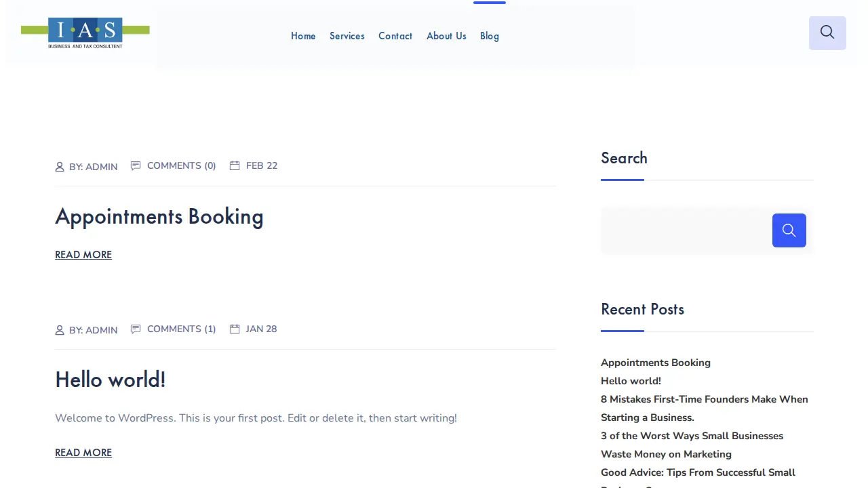This screenshot has width=868, height=488.
Task: Click author icon beside Appointments Booking's BY: ADMIN
Action: pyautogui.click(x=60, y=167)
